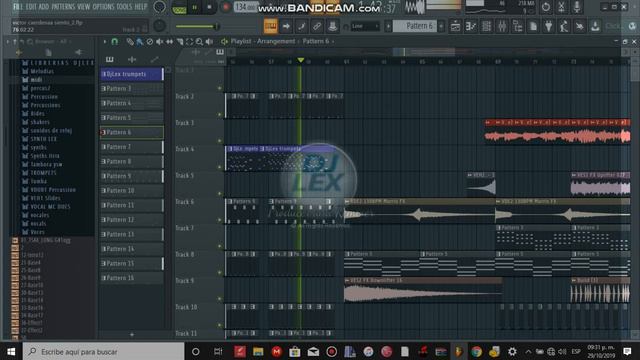Toggle the orange countdown 3-2-1 button
640x360 pixels.
coord(271,27)
